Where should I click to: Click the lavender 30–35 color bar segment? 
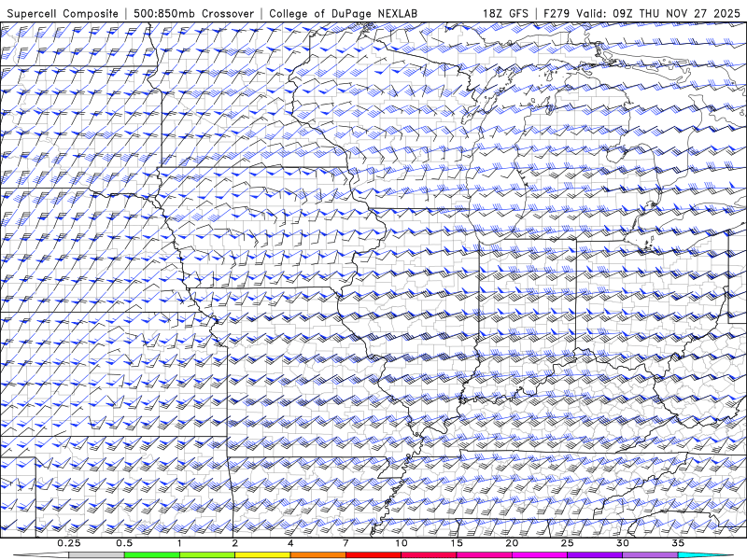650,555
